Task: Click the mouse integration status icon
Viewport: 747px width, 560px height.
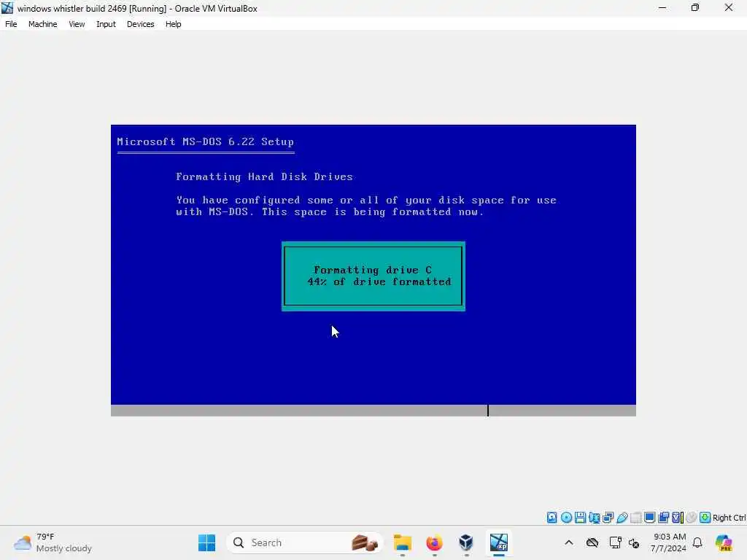Action: (692, 518)
